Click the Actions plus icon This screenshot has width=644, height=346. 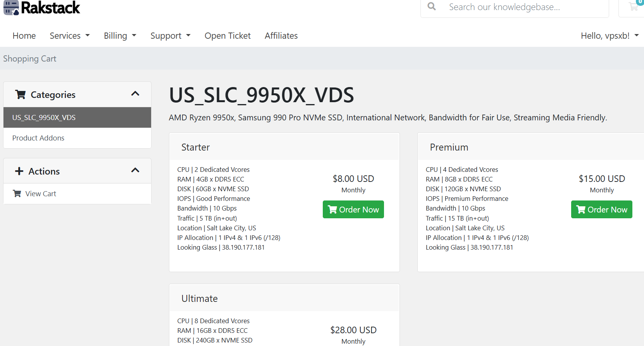[19, 171]
